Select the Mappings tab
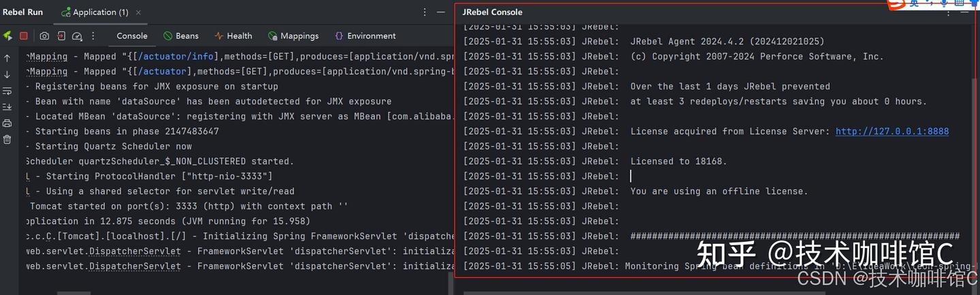This screenshot has height=295, width=980. point(293,36)
